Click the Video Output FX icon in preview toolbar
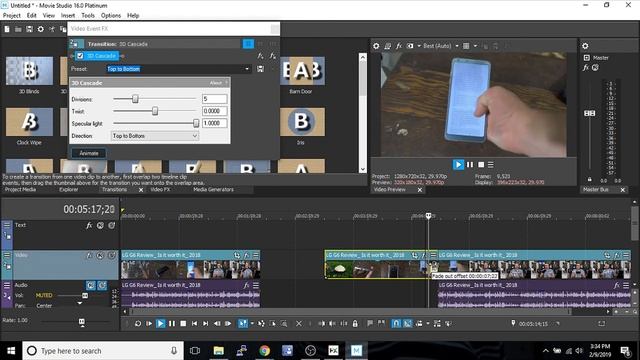Screen dimensions: 640x360 click(399, 46)
